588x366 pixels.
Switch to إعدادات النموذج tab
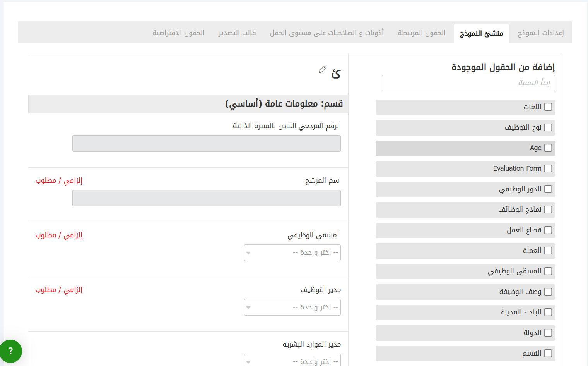tap(540, 33)
